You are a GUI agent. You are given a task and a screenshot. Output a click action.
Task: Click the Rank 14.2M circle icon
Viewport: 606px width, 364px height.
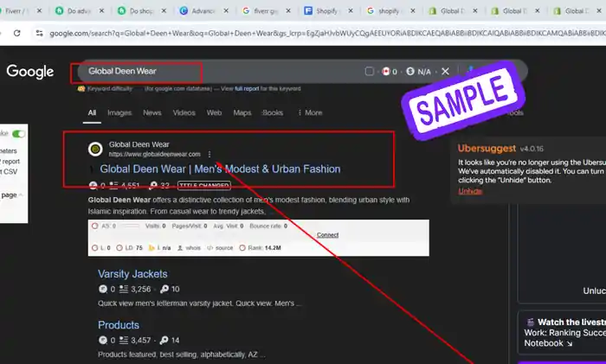point(242,248)
